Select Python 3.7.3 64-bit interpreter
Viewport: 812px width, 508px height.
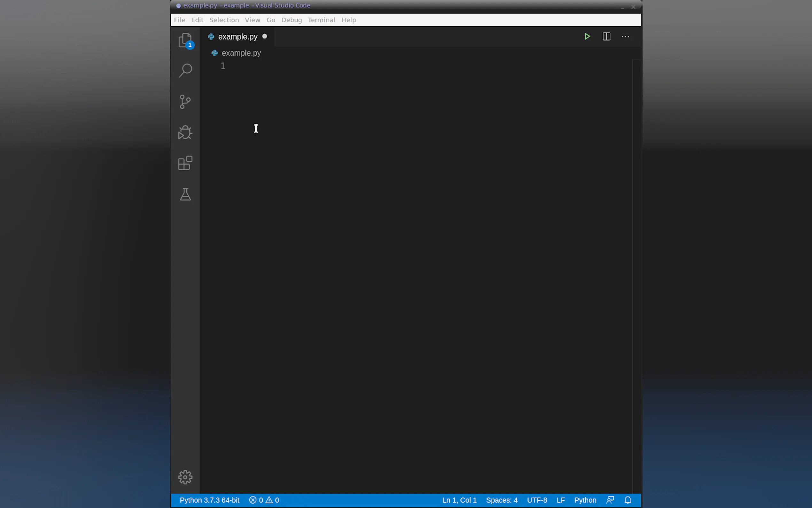pos(209,500)
